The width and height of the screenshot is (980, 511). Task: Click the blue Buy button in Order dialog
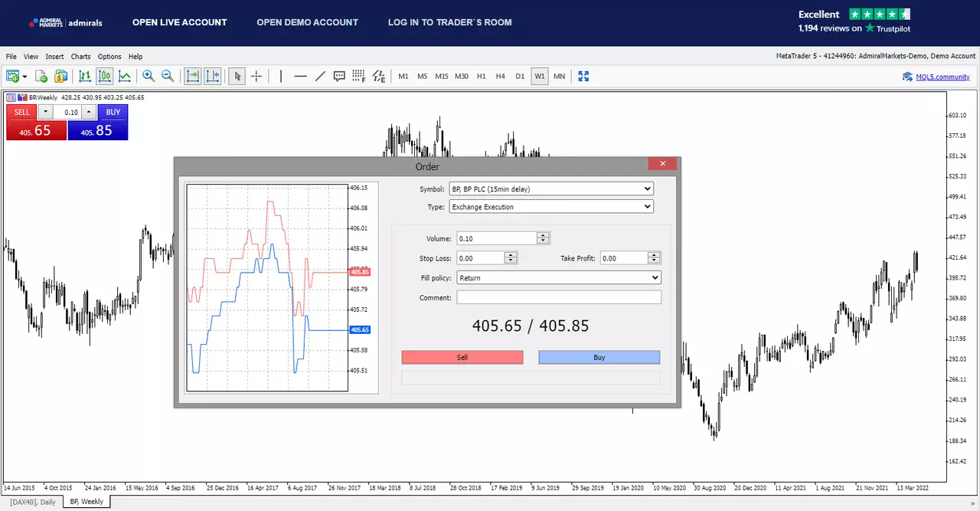click(x=599, y=357)
